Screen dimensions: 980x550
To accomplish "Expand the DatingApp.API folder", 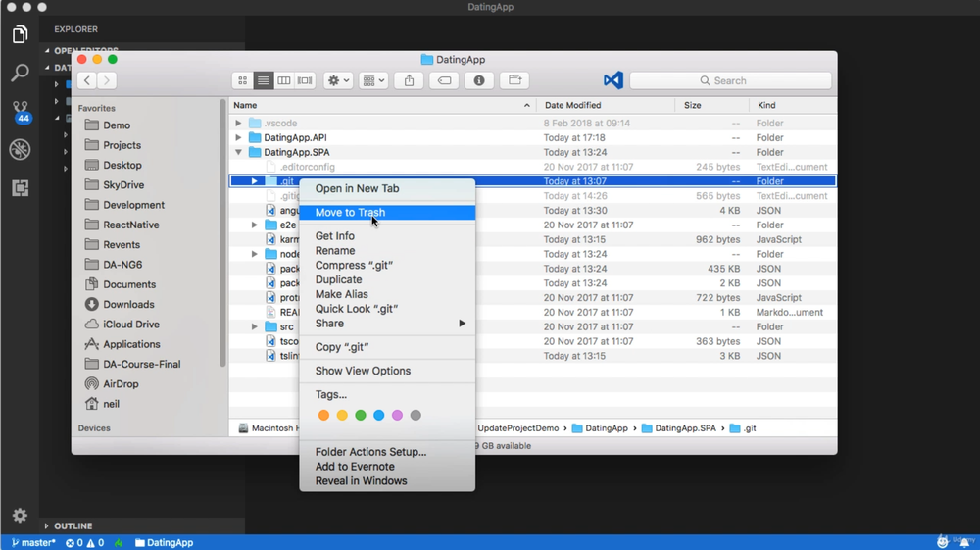I will click(238, 137).
